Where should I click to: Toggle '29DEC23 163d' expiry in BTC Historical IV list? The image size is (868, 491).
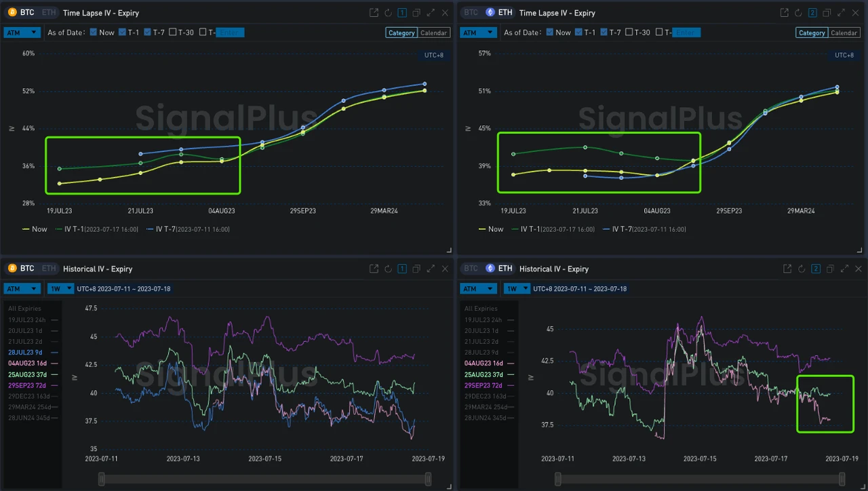coord(33,396)
